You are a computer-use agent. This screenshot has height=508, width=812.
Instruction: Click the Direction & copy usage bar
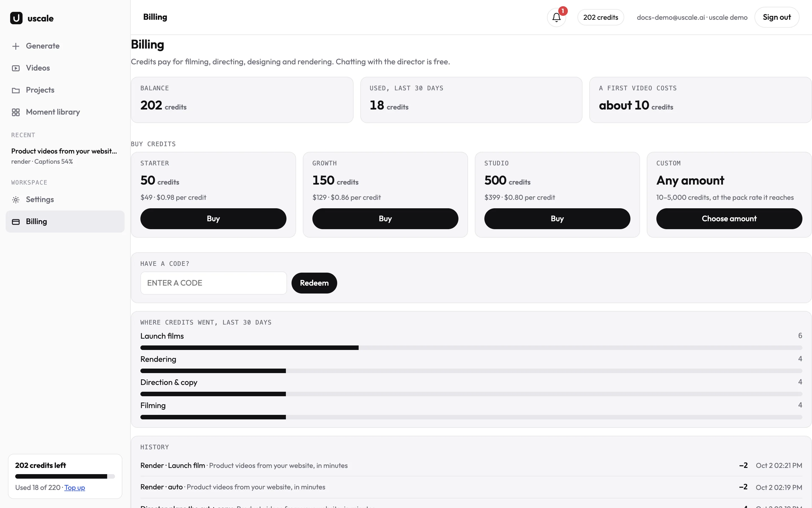[471, 394]
